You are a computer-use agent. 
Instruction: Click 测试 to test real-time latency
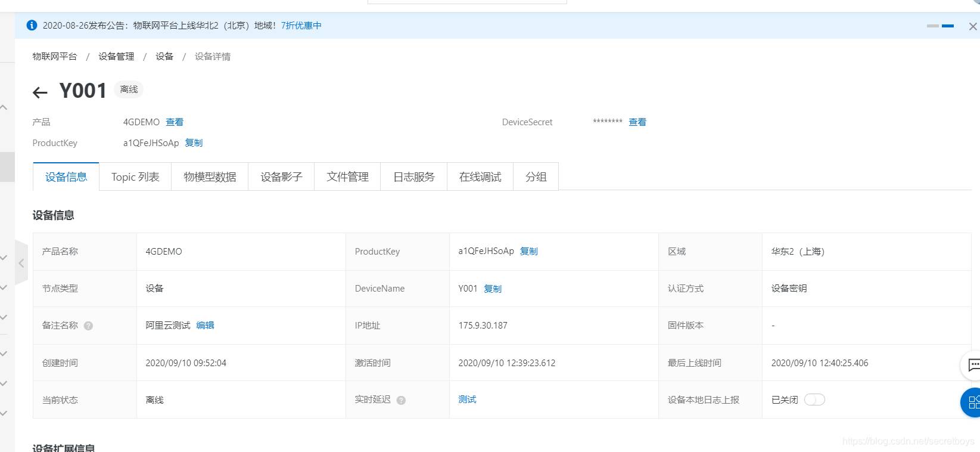(467, 400)
